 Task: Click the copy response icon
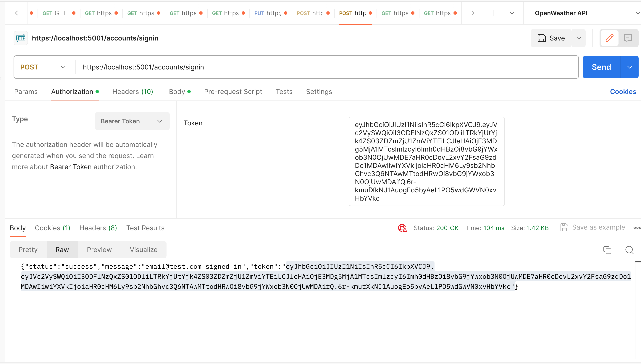[607, 250]
